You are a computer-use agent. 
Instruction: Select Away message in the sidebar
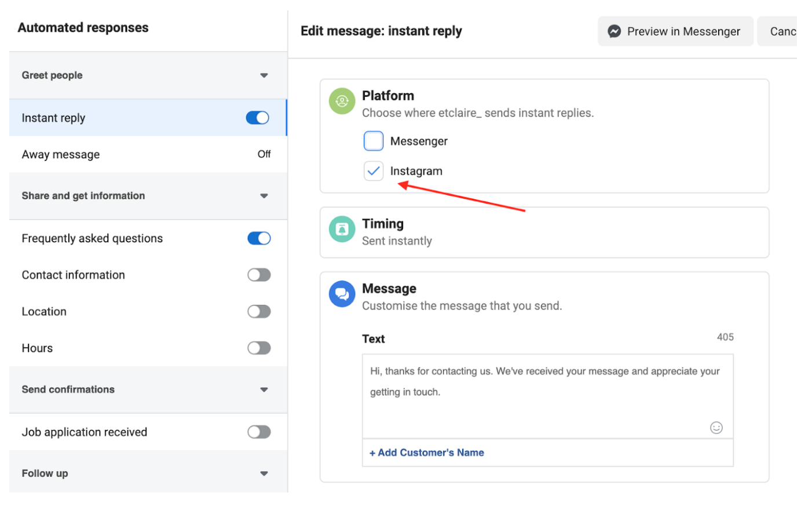[x=61, y=154]
